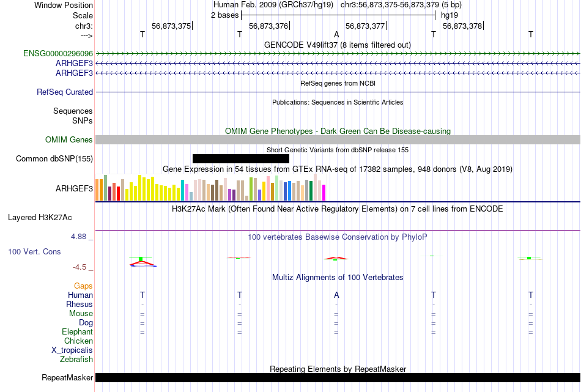Open the OMIM Genes track label
This screenshot has height=392, width=581.
pos(69,139)
